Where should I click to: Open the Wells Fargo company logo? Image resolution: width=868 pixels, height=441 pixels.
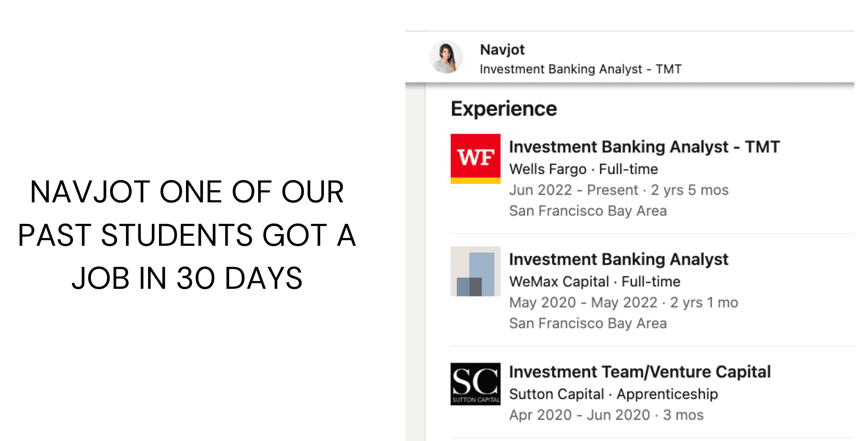click(x=475, y=159)
